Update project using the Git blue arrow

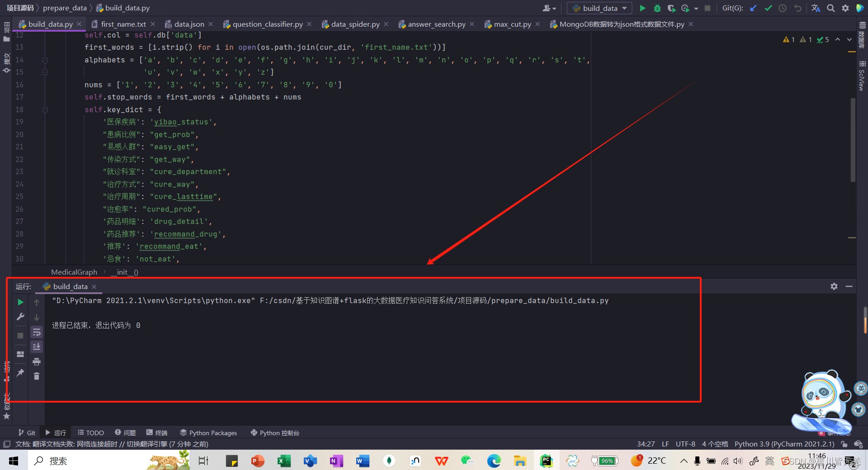[x=753, y=8]
